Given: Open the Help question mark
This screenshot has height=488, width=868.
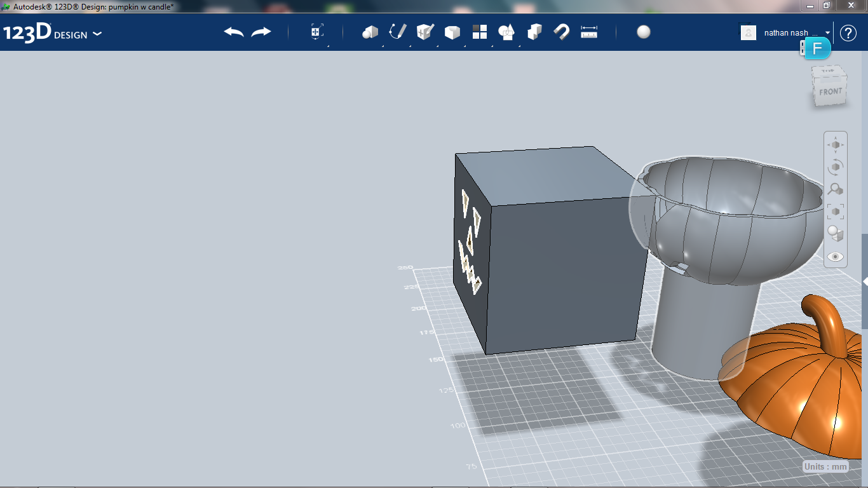Looking at the screenshot, I should (848, 33).
